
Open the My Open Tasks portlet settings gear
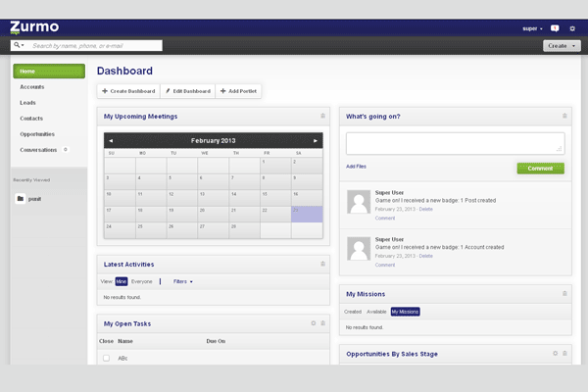313,322
